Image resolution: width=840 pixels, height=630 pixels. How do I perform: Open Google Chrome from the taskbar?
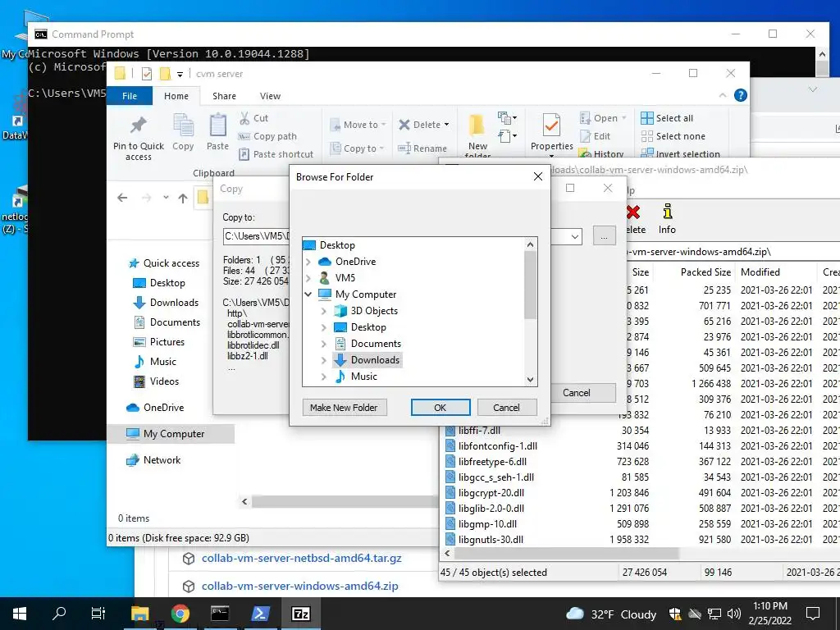coord(180,614)
